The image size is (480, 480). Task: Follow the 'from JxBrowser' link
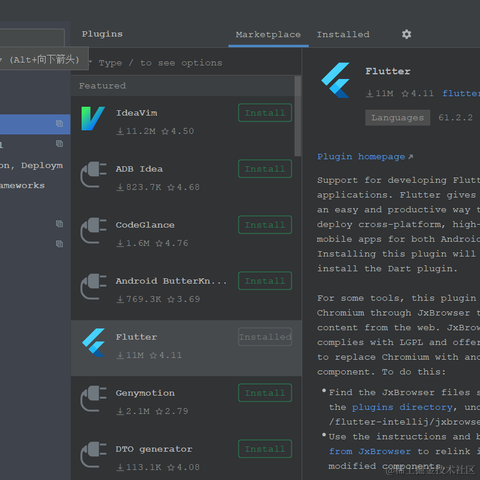click(370, 451)
